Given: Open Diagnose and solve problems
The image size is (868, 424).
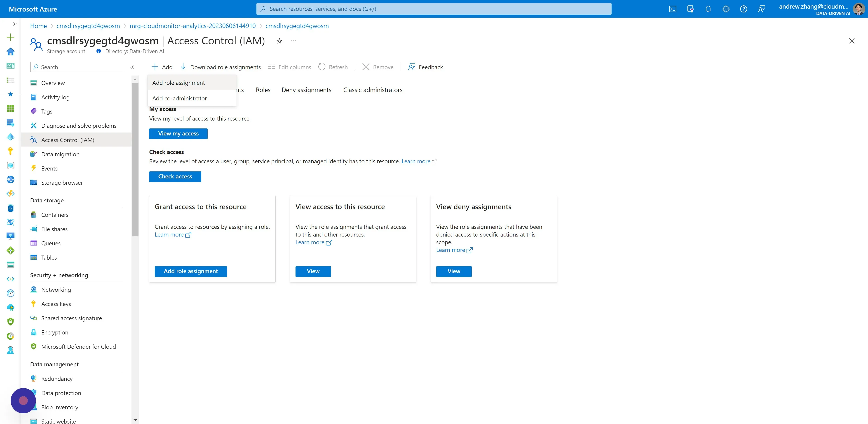Looking at the screenshot, I should (77, 126).
